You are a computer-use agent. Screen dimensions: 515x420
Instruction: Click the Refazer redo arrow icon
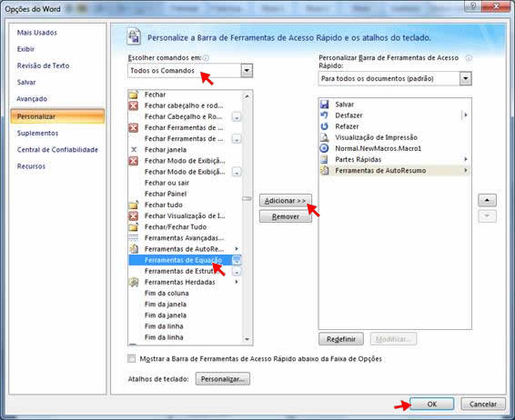coord(325,126)
